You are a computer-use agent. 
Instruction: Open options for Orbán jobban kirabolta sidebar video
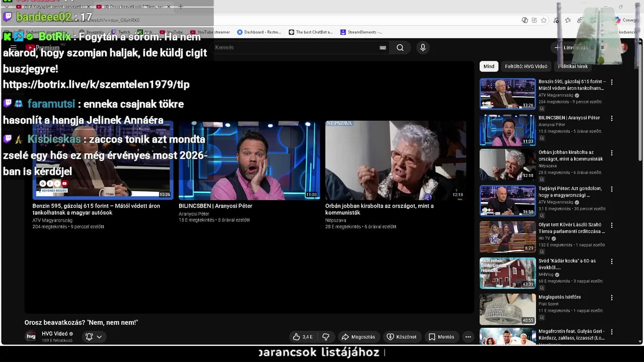tap(612, 153)
